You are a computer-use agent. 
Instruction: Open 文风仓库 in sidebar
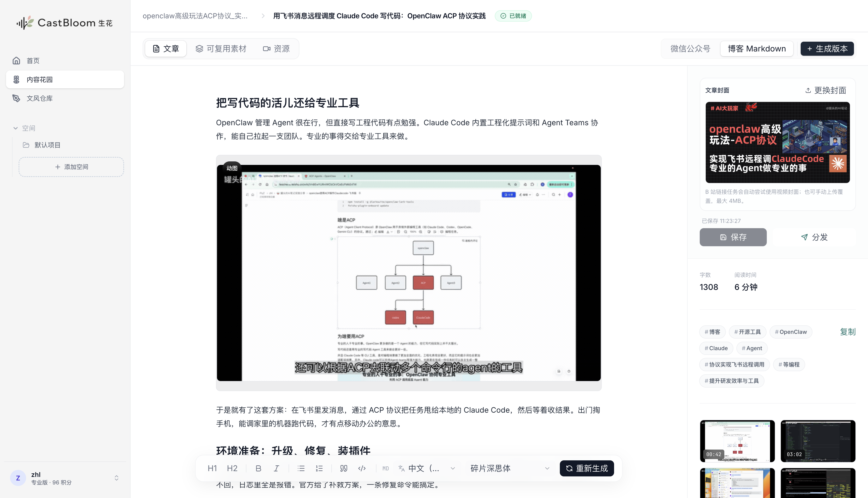[65, 98]
